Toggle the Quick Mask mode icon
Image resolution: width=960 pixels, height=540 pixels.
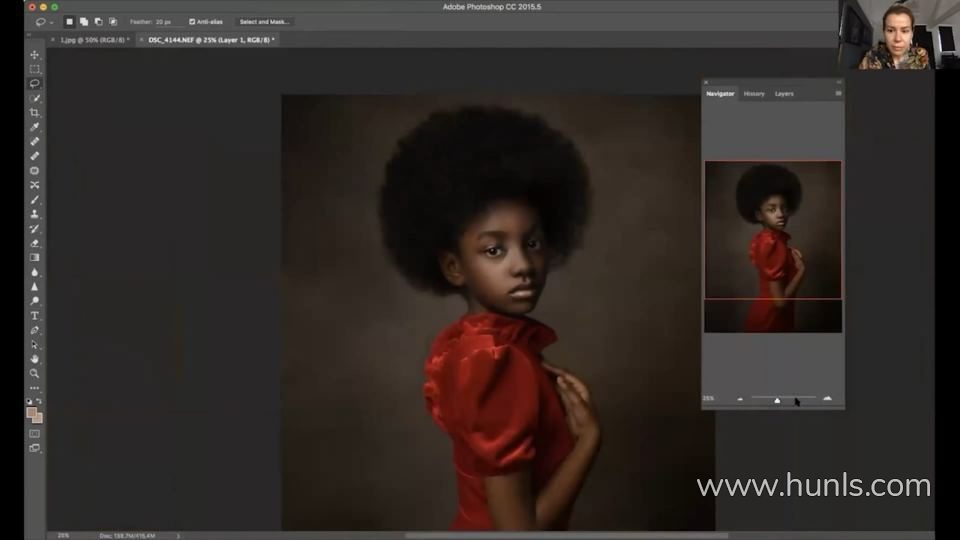point(35,434)
